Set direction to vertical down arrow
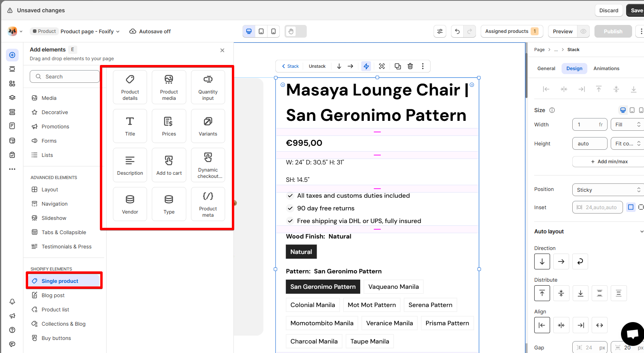Image resolution: width=644 pixels, height=353 pixels. 542,261
